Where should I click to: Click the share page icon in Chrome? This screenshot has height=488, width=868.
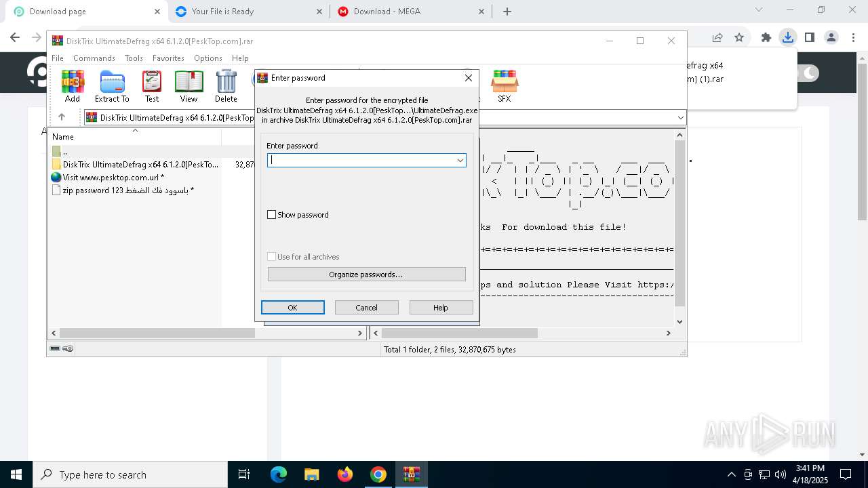pyautogui.click(x=717, y=37)
